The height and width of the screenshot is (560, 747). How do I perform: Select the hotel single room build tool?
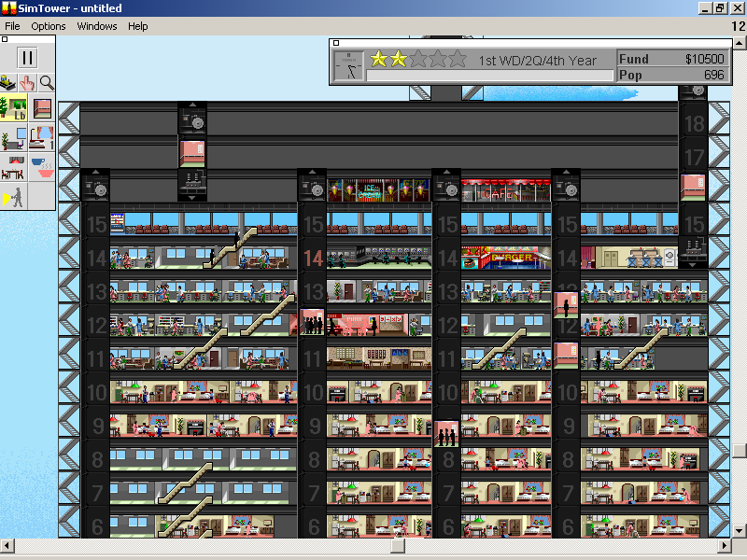coord(42,137)
